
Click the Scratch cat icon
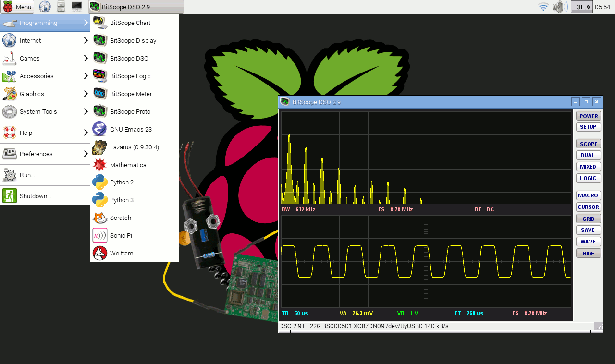tap(100, 218)
